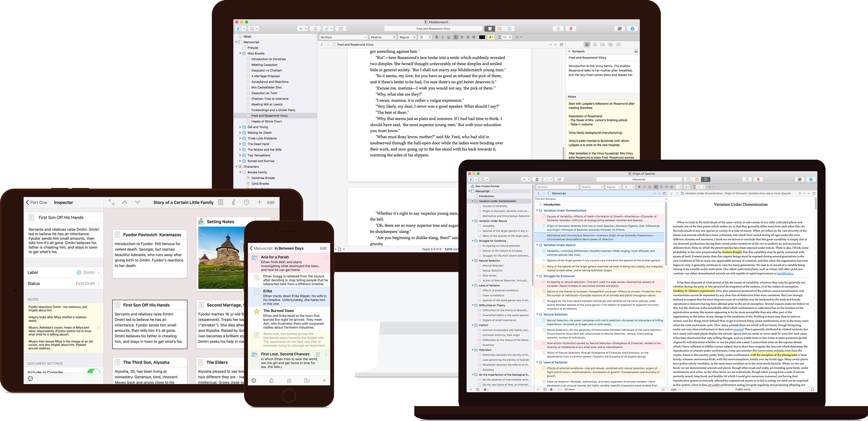Tap the new folder icon in iPhone toolbar

point(307,381)
